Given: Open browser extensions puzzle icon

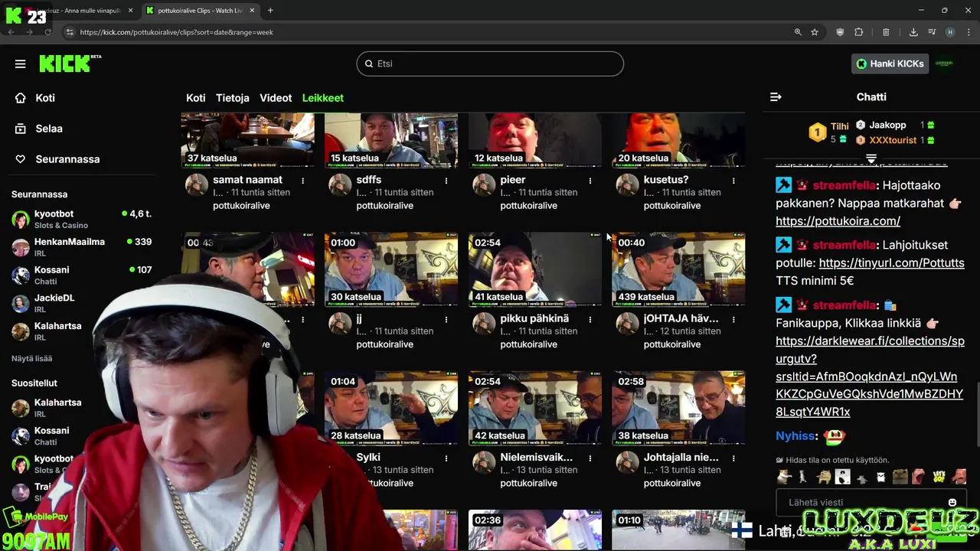Looking at the screenshot, I should tap(858, 32).
